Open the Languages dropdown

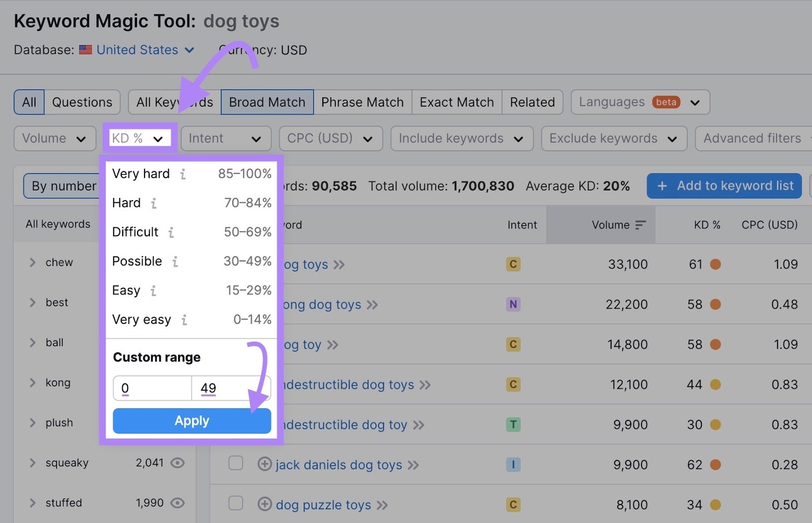(639, 102)
